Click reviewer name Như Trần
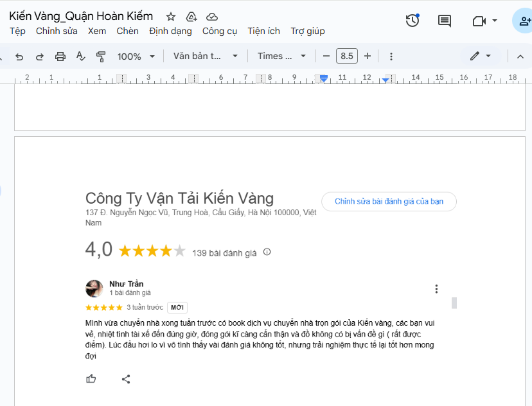Screen dimensions: 532x406 pyautogui.click(x=126, y=283)
